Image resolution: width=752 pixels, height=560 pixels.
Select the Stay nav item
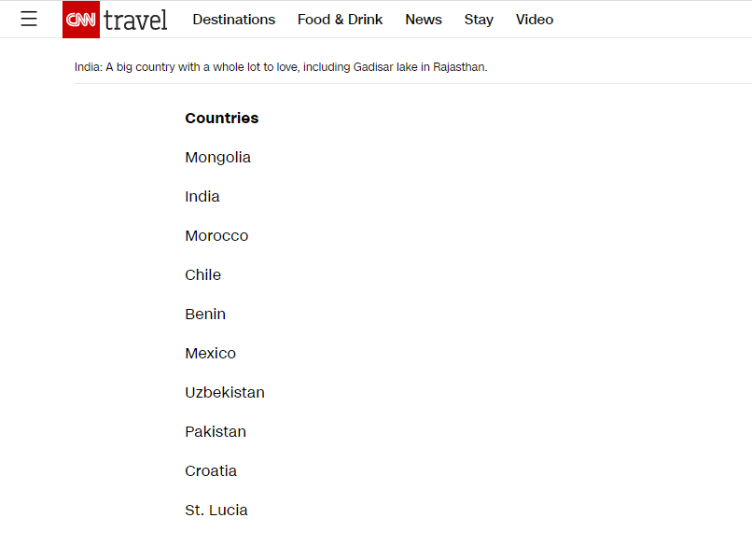(x=479, y=20)
